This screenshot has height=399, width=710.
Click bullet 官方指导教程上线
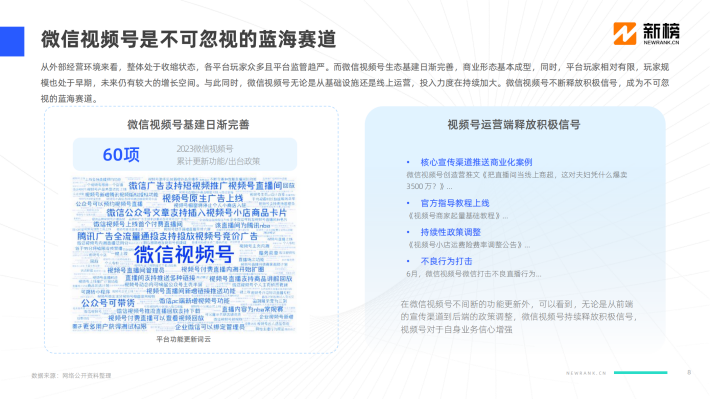pyautogui.click(x=455, y=203)
